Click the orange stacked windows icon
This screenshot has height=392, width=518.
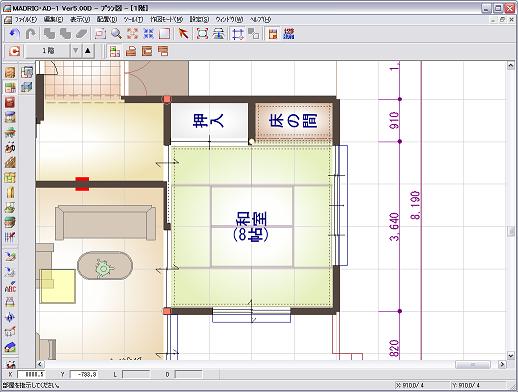pos(163,51)
